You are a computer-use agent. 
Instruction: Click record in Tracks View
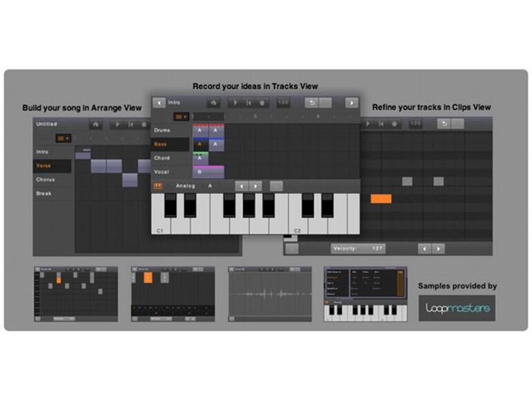[x=262, y=103]
